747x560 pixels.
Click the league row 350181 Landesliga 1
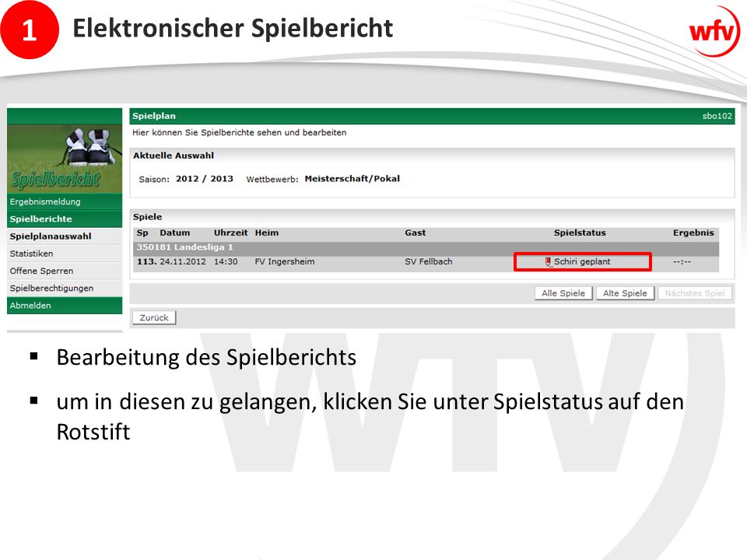[426, 247]
